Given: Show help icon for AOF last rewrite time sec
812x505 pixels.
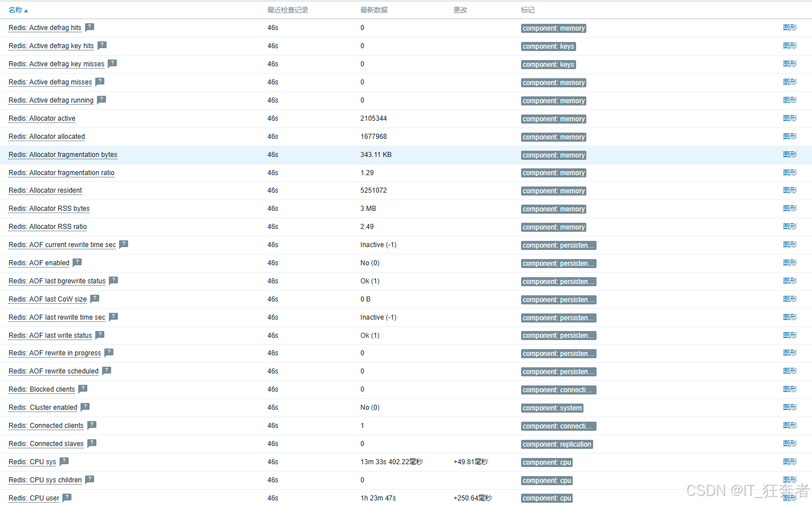Looking at the screenshot, I should (x=113, y=317).
